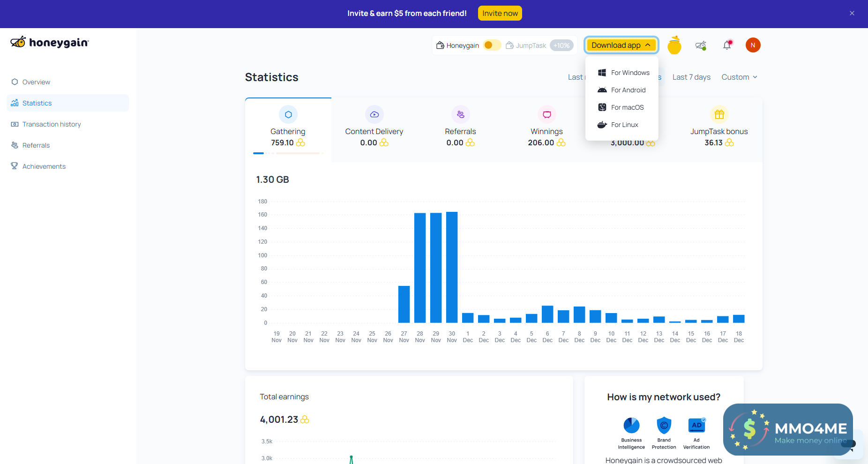The height and width of the screenshot is (464, 868).
Task: Click the Linux Docker whale icon
Action: (602, 125)
